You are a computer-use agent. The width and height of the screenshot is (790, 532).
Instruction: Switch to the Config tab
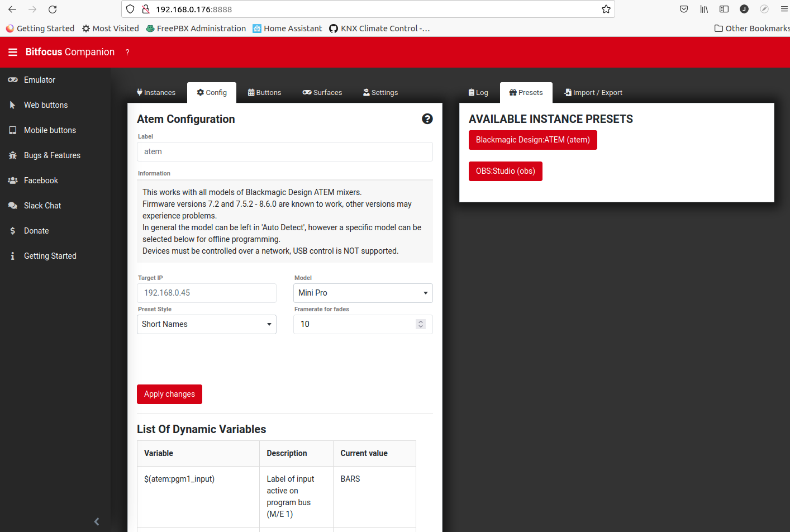pos(212,93)
